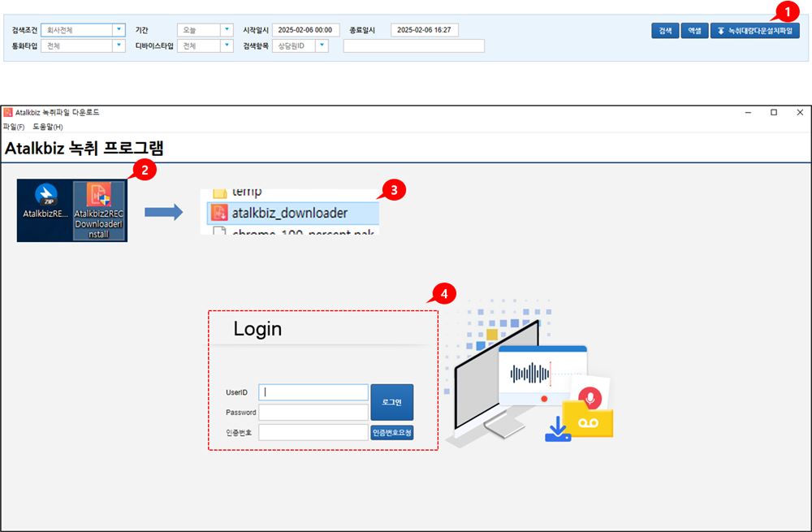This screenshot has width=812, height=532.
Task: Click the 엑셀 export button
Action: 694,30
